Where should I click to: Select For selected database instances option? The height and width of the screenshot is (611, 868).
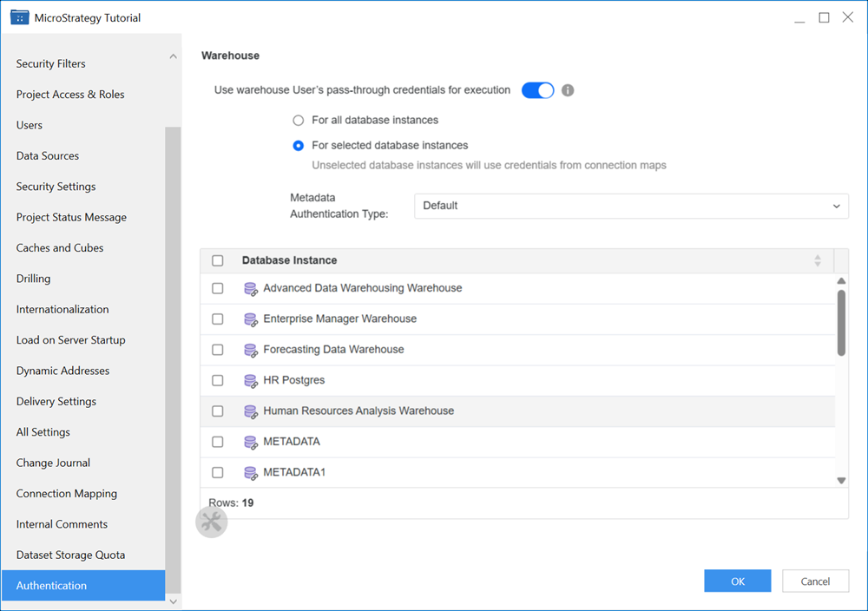pyautogui.click(x=299, y=146)
